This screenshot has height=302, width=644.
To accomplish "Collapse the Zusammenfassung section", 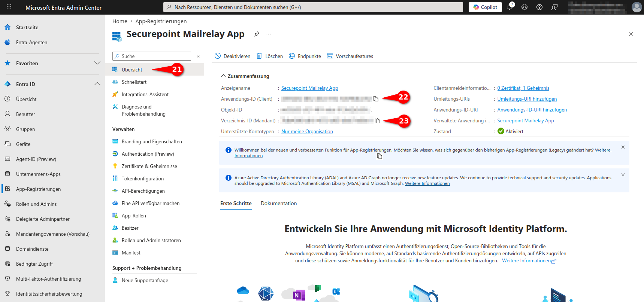I will 223,76.
